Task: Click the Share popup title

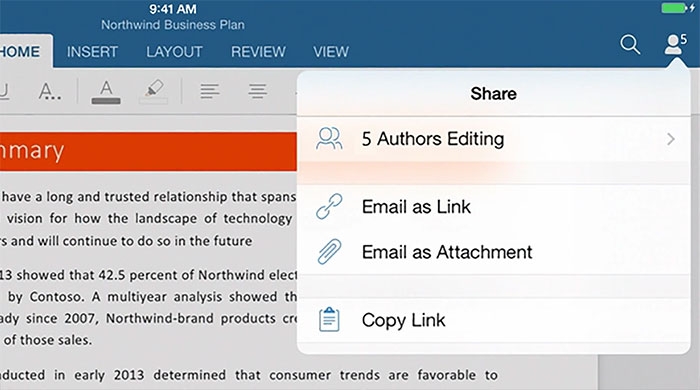Action: pos(493,94)
